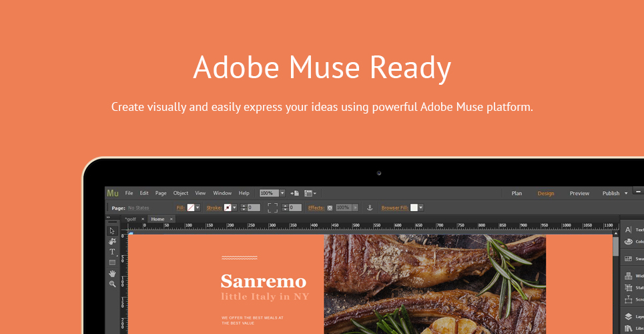644x334 pixels.
Task: Open the Widgets Library panel icon
Action: (629, 276)
